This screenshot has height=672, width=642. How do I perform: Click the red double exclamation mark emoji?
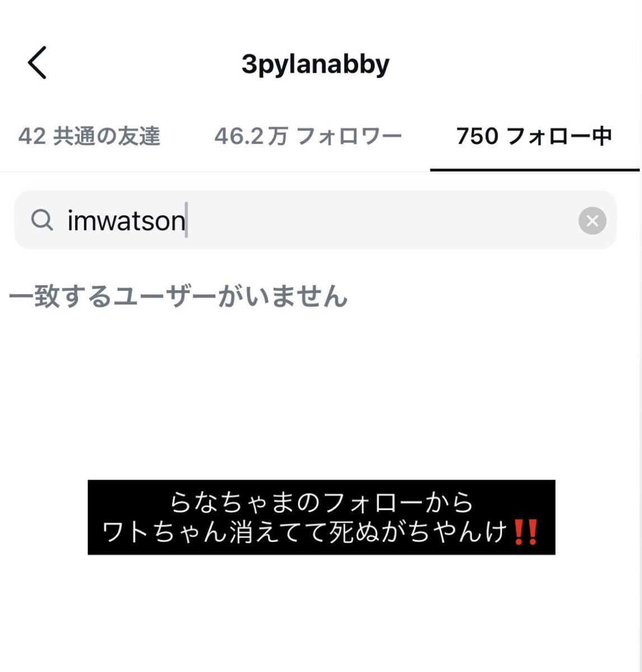pyautogui.click(x=525, y=532)
